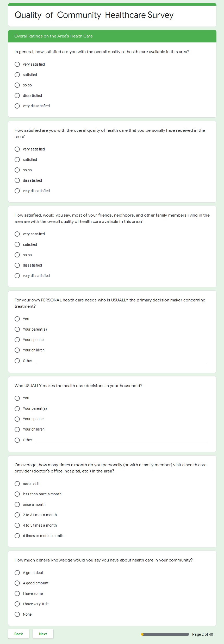Select 'very satisfied' for friends and neighbors question
The width and height of the screenshot is (224, 644).
17,234
